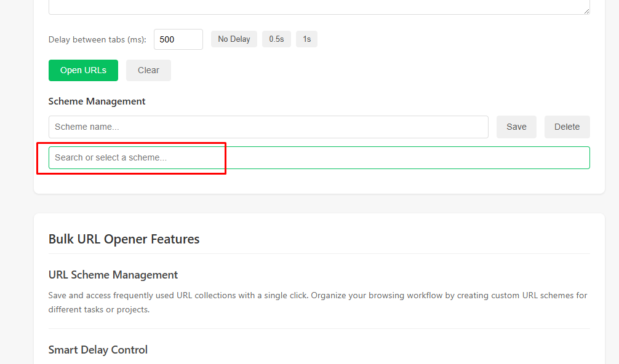Click the 'Delay between tabs (ms):' label
619x364 pixels.
[97, 39]
